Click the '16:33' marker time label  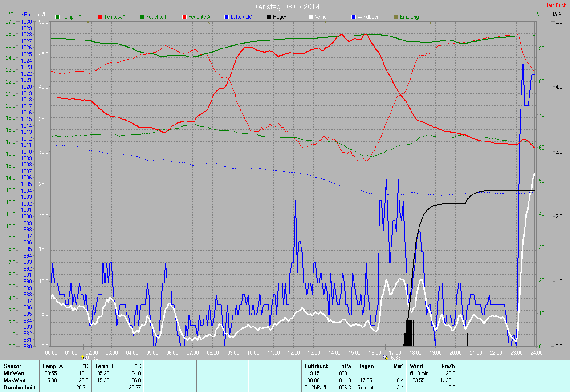click(x=395, y=357)
